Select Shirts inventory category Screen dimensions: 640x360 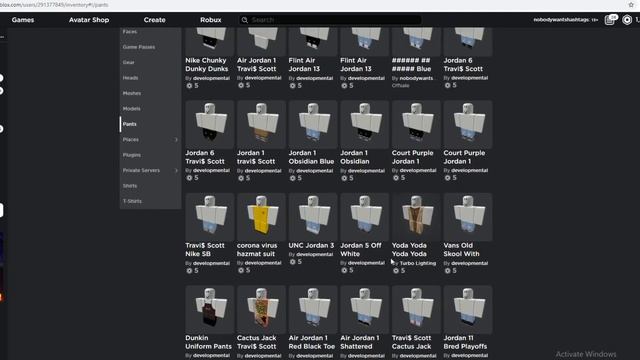click(130, 186)
